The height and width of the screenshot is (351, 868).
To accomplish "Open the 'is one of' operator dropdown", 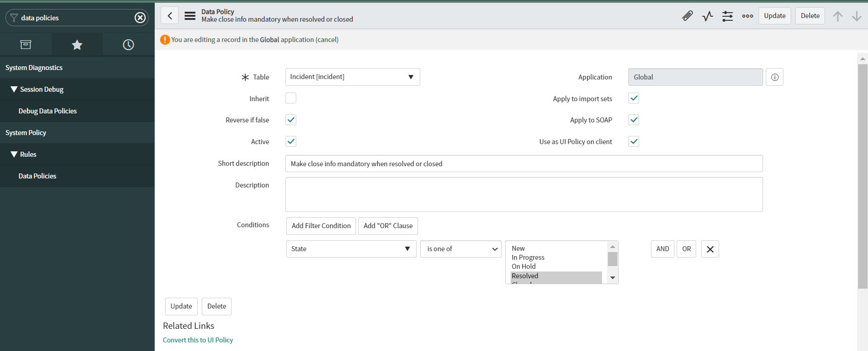I will [461, 249].
